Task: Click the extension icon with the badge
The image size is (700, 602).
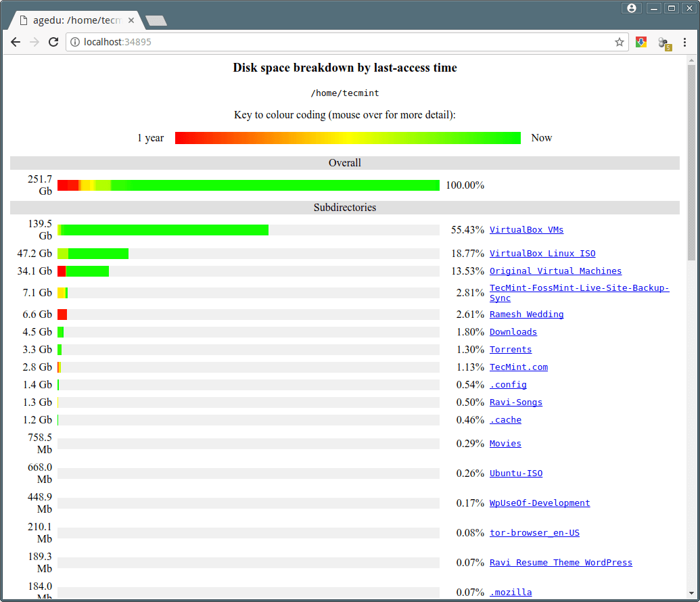Action: (x=663, y=43)
